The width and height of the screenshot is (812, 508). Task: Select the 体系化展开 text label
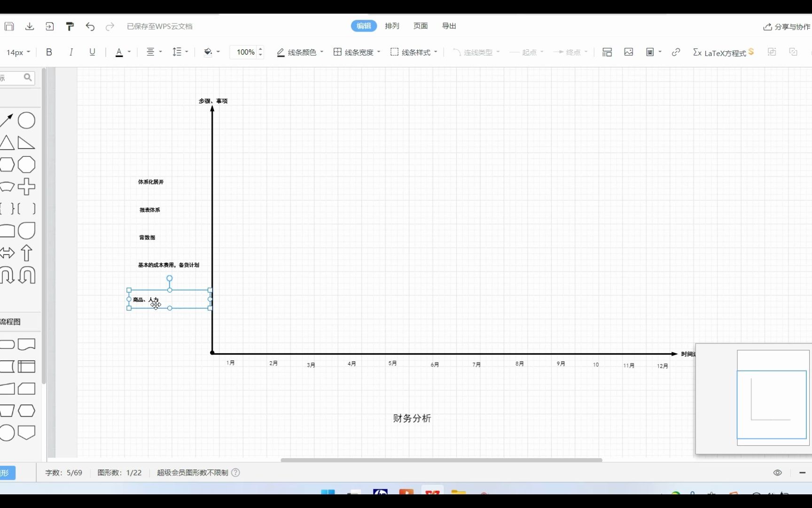pos(151,182)
